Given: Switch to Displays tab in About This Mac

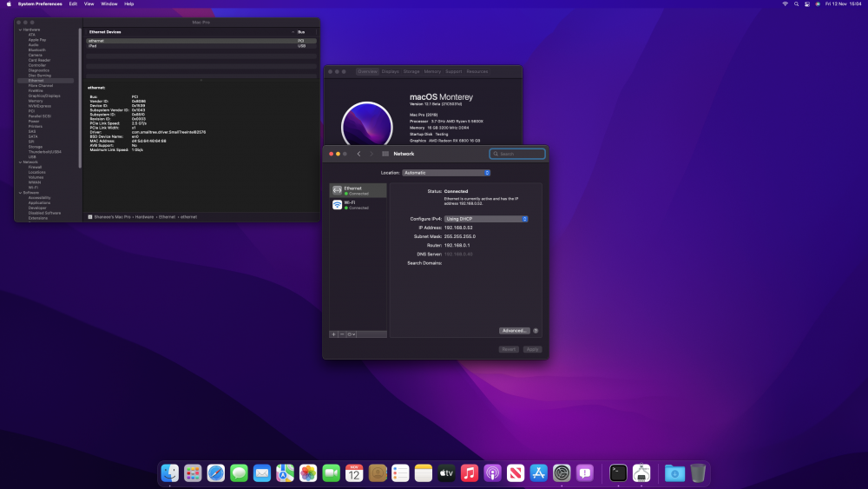Looking at the screenshot, I should (391, 71).
